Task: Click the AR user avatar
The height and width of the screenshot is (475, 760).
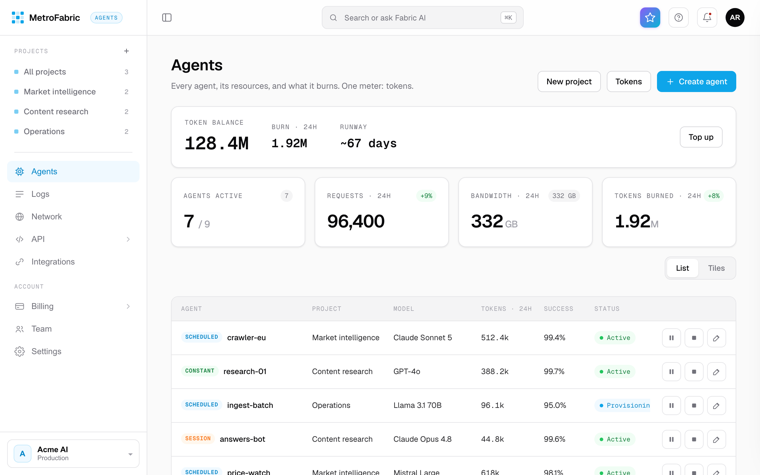Action: pyautogui.click(x=735, y=17)
